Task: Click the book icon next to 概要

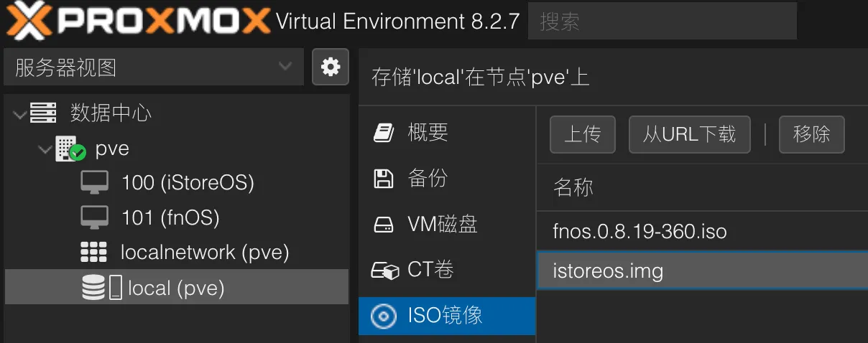Action: point(384,133)
